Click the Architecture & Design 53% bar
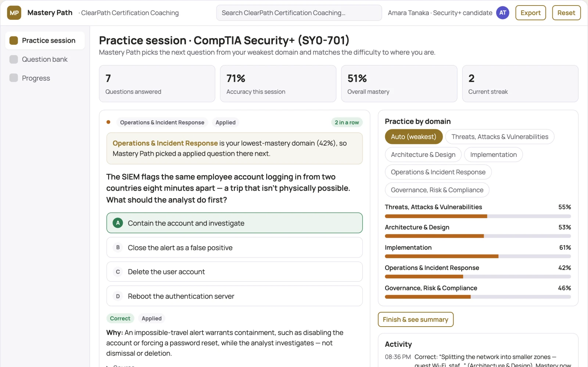This screenshot has width=588, height=367. (478, 236)
